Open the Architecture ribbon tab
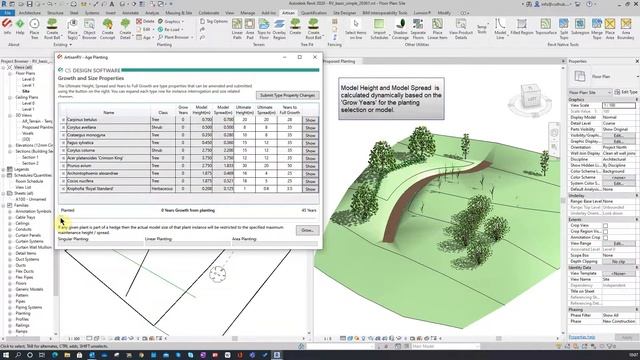This screenshot has height=360, width=640. click(x=30, y=13)
